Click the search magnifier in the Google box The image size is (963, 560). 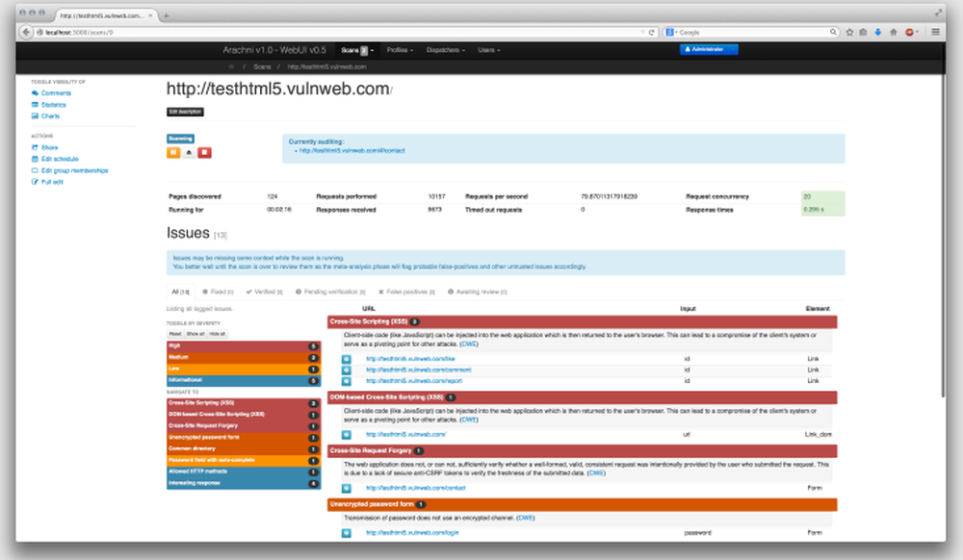833,33
